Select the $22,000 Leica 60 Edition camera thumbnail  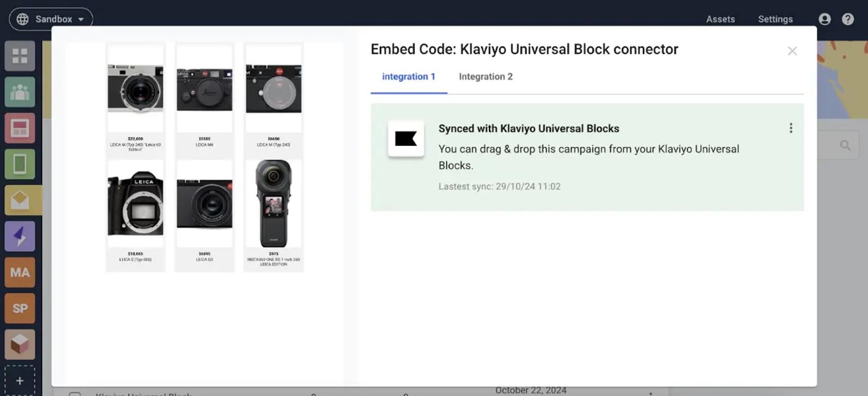pos(136,88)
